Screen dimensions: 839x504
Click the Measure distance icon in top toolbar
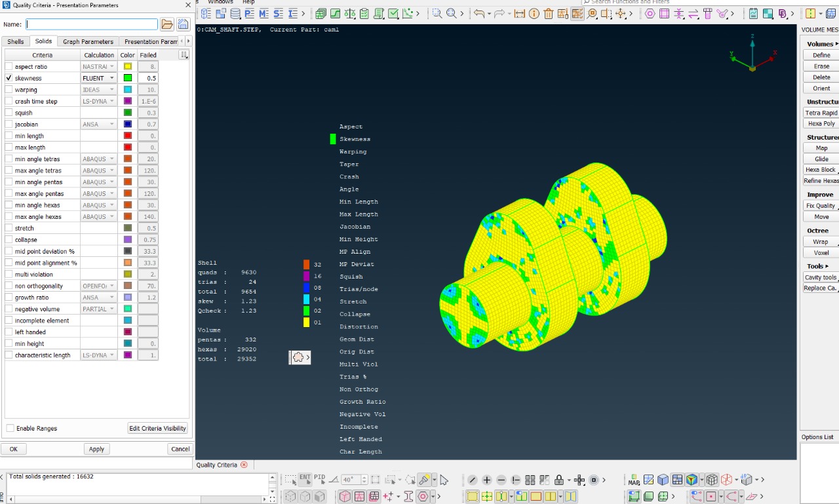point(520,13)
